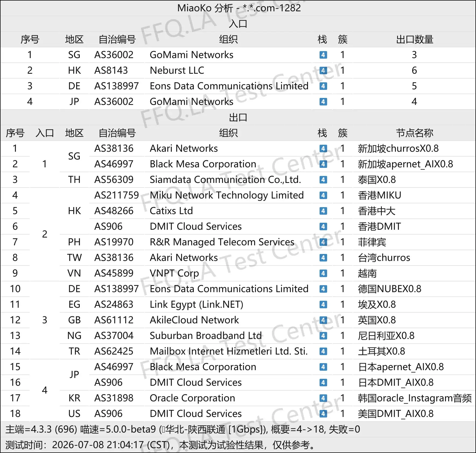The image size is (476, 453).
Task: Select the AS211759 cell
Action: [117, 195]
